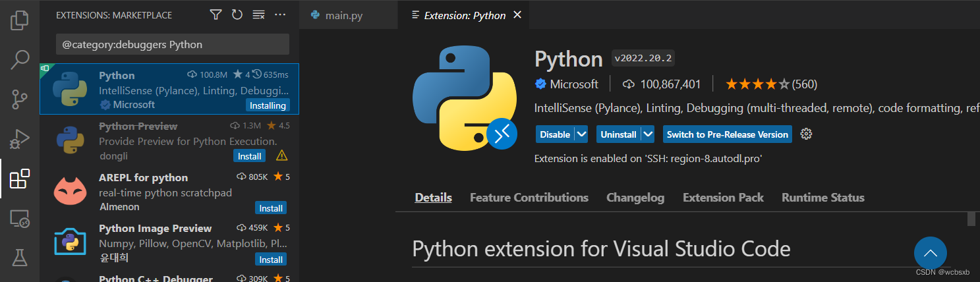Filter extensions with the funnel icon
The image size is (980, 282).
[x=216, y=14]
